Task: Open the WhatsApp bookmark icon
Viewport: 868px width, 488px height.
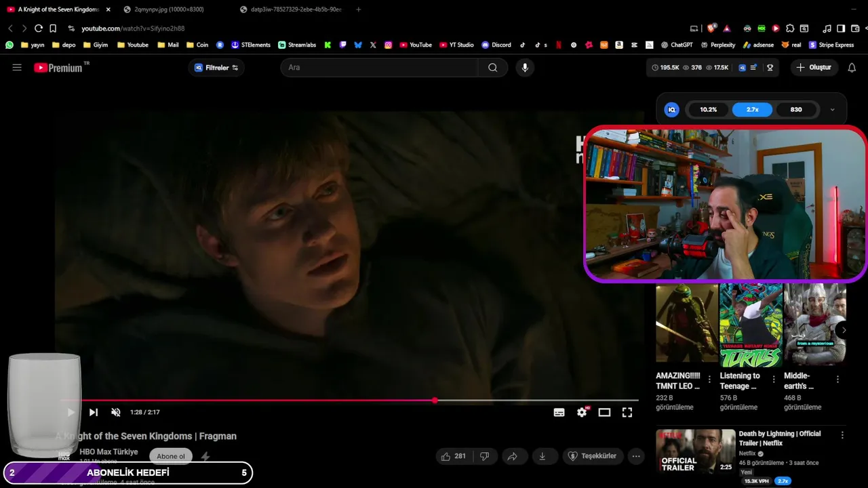Action: [9, 45]
